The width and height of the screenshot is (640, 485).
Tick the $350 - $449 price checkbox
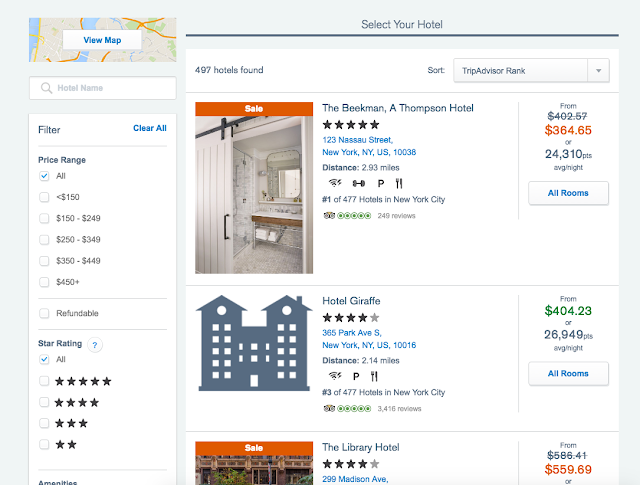click(x=44, y=261)
